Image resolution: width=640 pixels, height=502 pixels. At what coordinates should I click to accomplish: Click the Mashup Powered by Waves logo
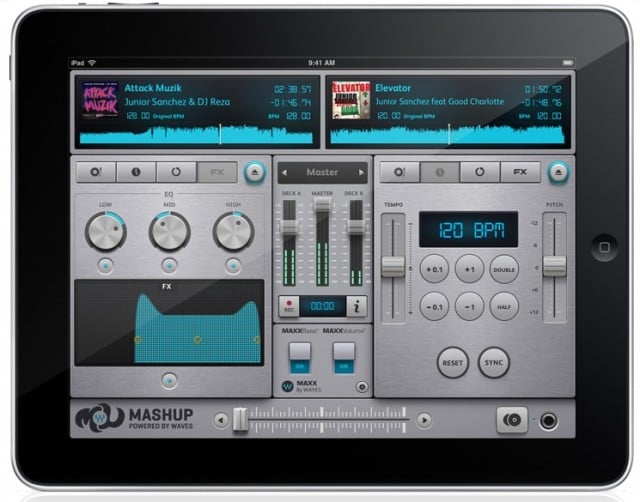point(135,418)
